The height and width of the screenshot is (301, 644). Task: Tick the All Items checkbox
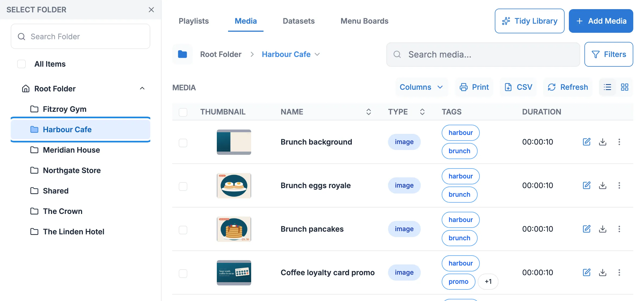(x=21, y=64)
